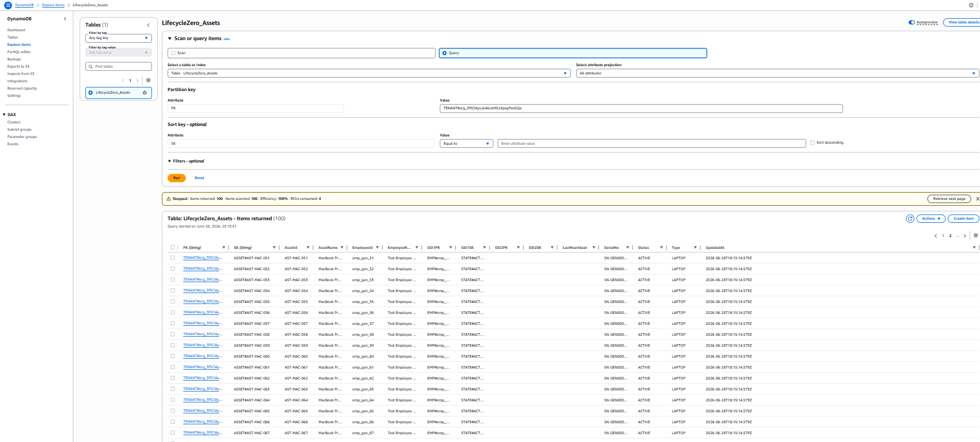Select LifecycleZero_Assets radio in Tables panel
The image size is (980, 442).
pos(91,93)
